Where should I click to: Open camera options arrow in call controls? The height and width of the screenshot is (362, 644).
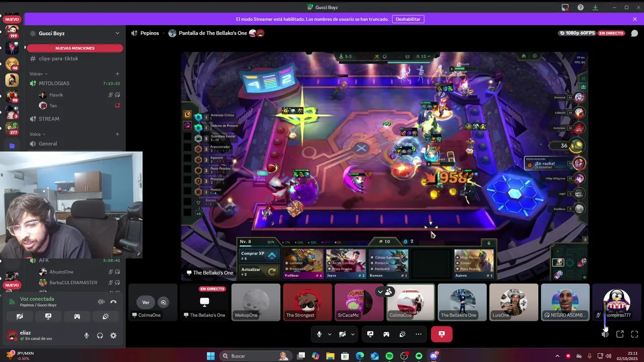click(x=353, y=334)
